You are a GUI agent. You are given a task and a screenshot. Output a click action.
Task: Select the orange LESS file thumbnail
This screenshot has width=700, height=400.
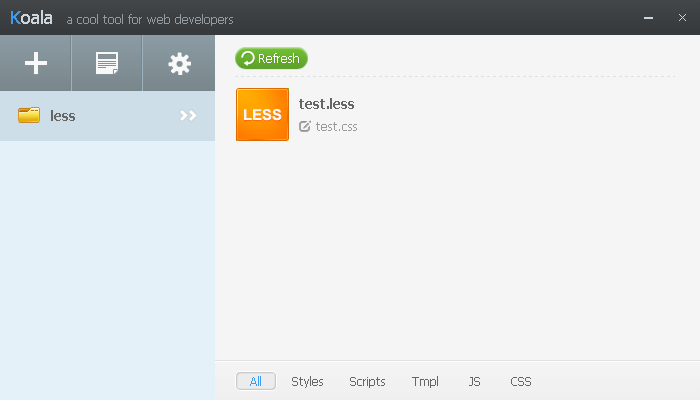262,115
